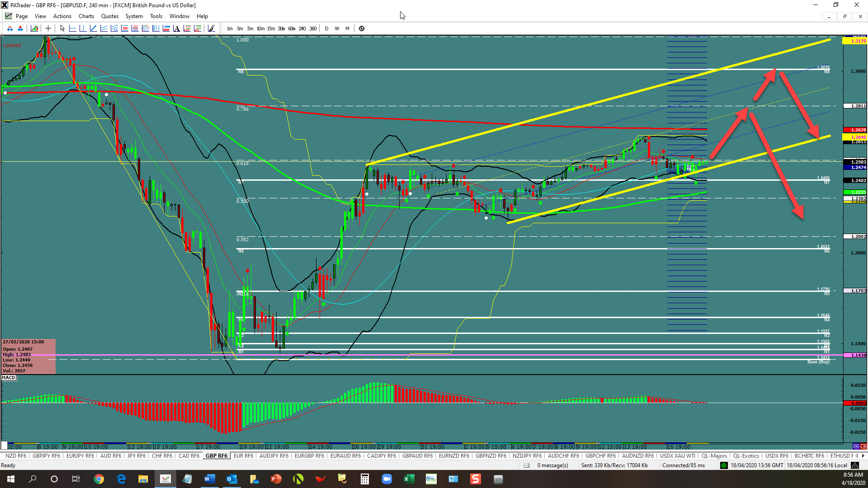Set chart to Daily timeframe

point(327,28)
